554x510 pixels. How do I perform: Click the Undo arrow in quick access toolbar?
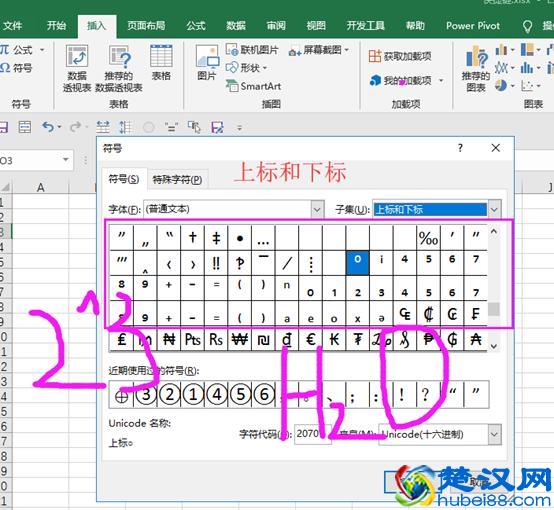click(x=48, y=127)
